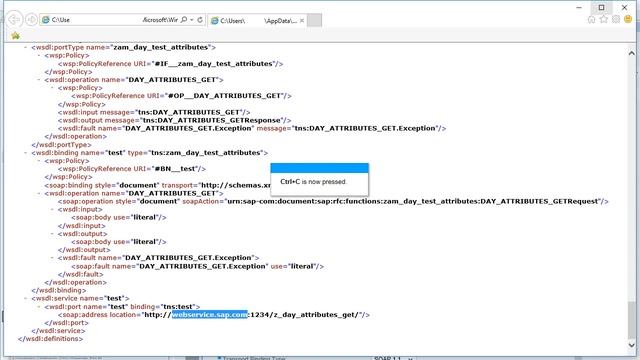This screenshot has height=360, width=640.
Task: Collapse wsp:Policy containing #BN__test reference
Action: pos(39,161)
